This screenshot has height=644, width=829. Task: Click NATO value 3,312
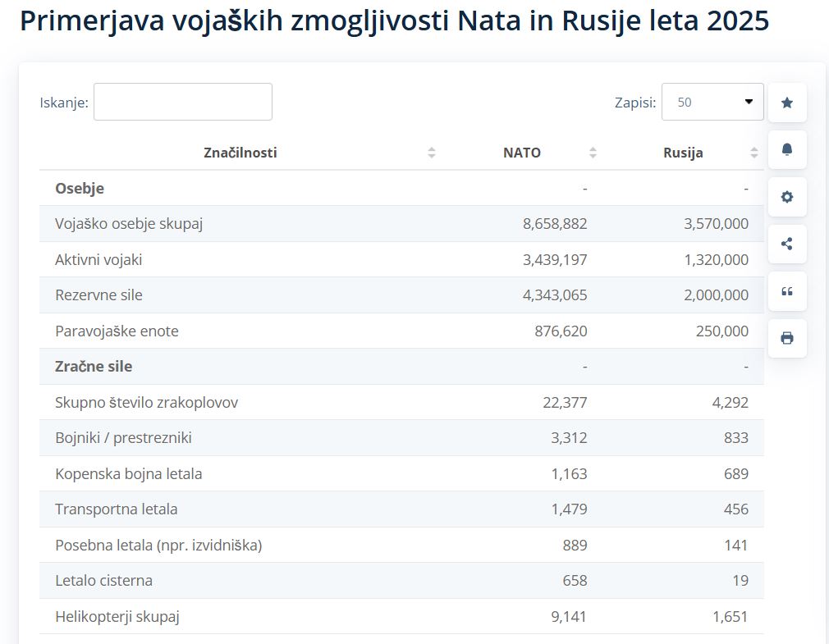569,438
